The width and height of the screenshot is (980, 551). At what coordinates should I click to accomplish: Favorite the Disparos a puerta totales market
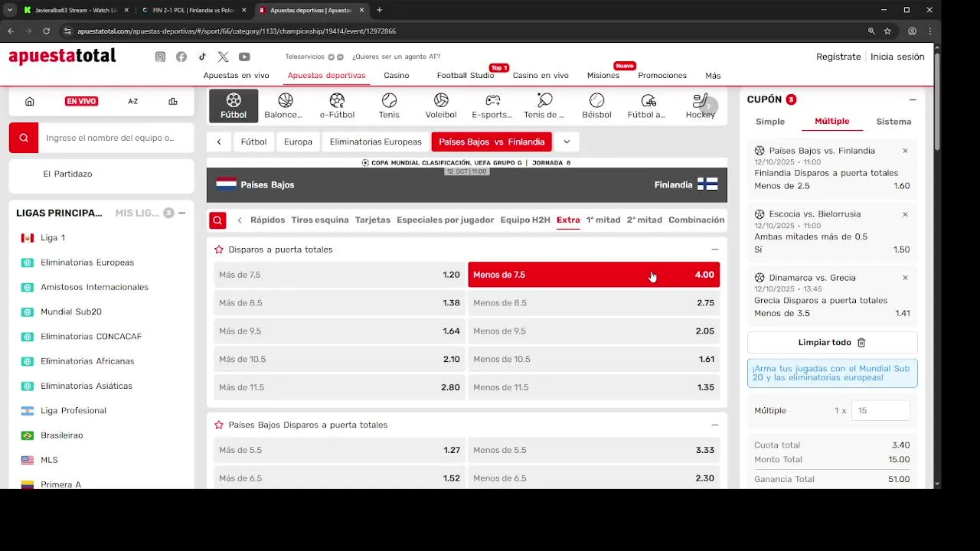point(219,249)
